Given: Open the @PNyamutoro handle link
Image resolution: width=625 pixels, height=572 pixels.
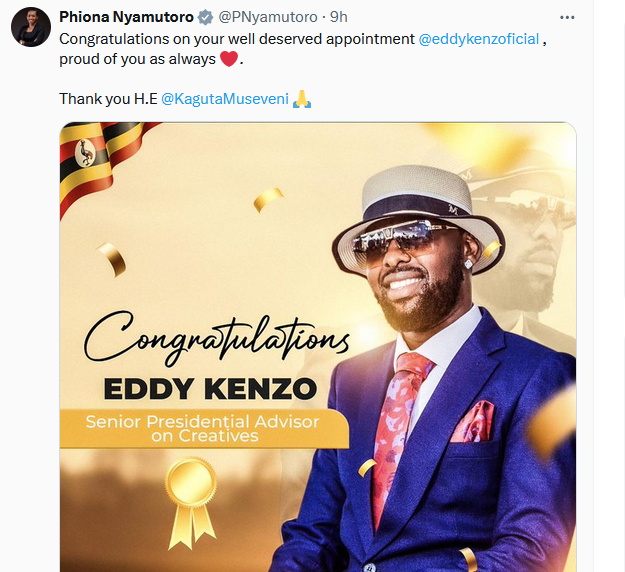Looking at the screenshot, I should point(260,17).
